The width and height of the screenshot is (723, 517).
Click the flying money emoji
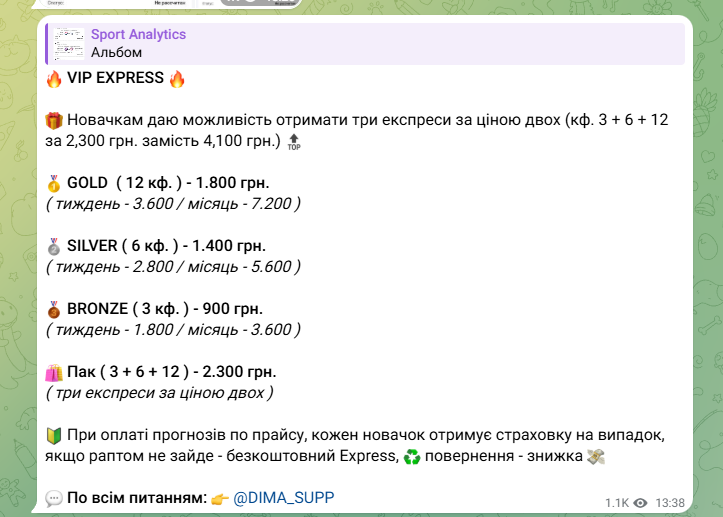tap(596, 457)
